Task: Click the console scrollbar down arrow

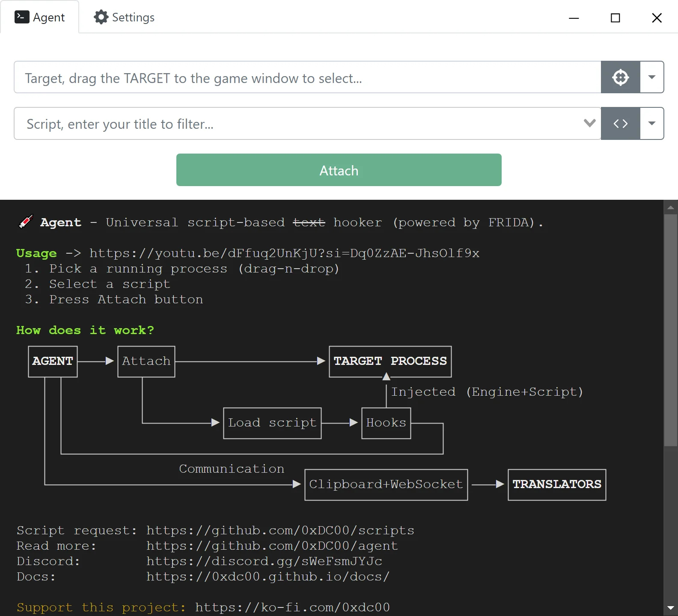Action: (x=670, y=608)
